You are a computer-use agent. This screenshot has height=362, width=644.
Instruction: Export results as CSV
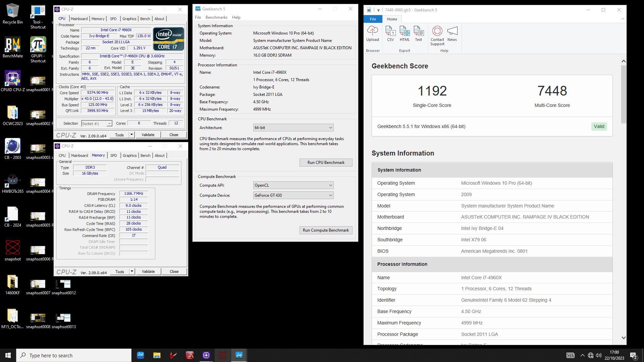pos(390,34)
